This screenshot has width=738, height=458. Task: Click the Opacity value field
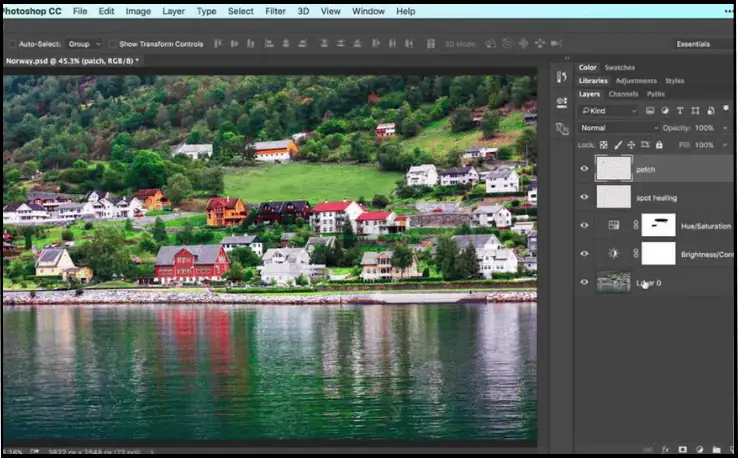click(x=705, y=128)
